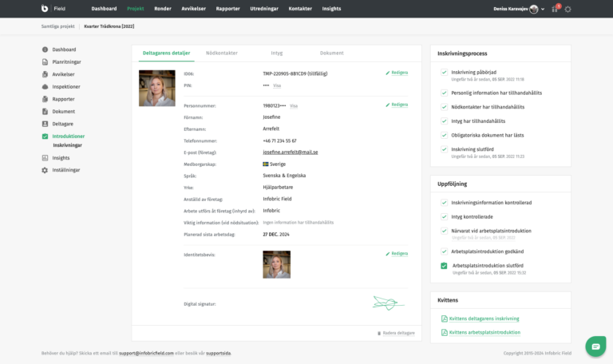
Task: Click the Identitetsbevis photo thumbnail
Action: coord(276,264)
